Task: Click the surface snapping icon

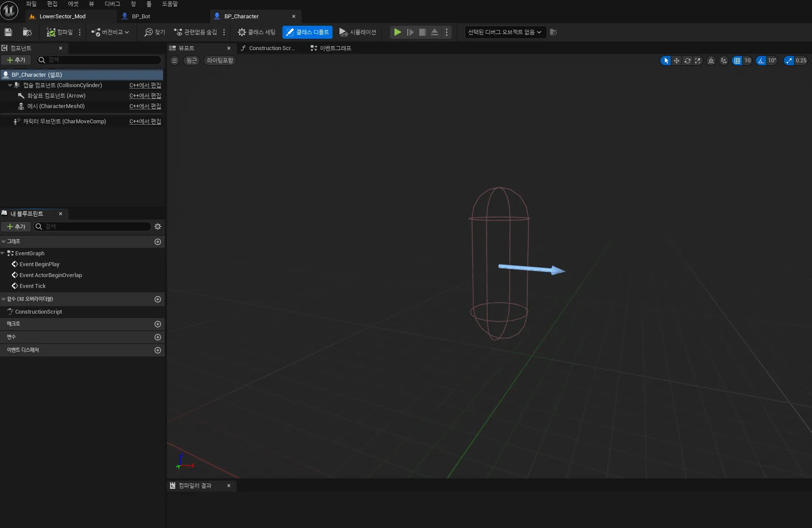Action: coord(724,61)
